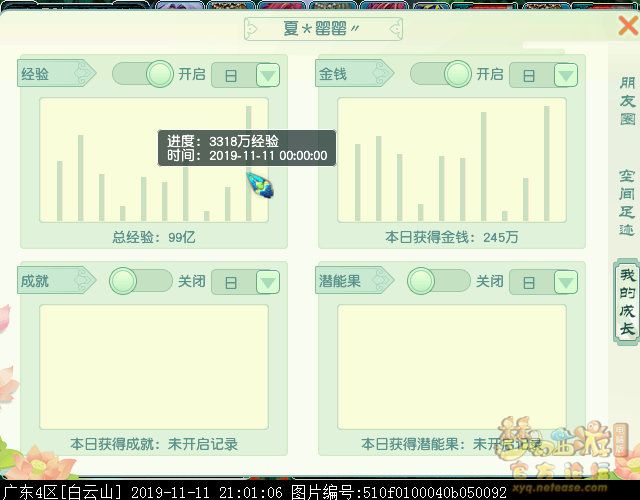Enable the 成就 (achievement) recording switch

pos(139,281)
